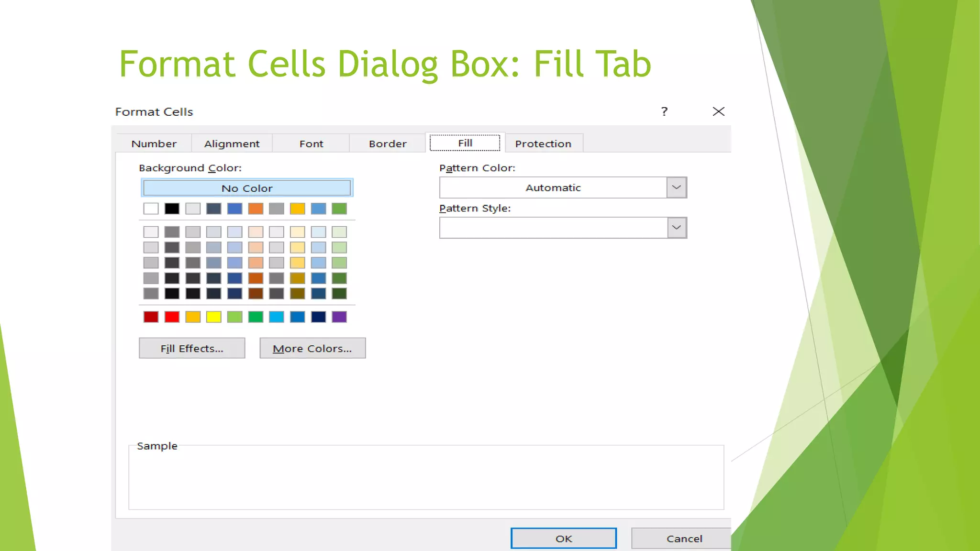This screenshot has height=551, width=980.
Task: Expand the Pattern Style dropdown arrow
Action: (677, 228)
